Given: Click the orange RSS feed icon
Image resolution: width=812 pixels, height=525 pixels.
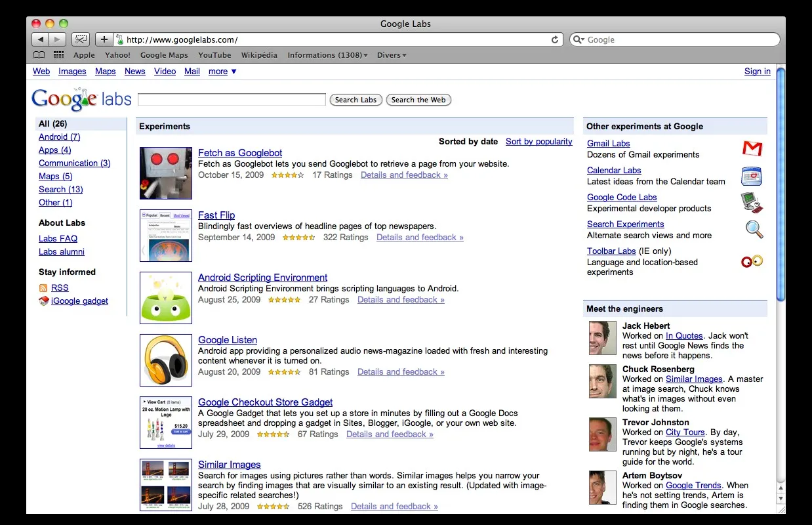Looking at the screenshot, I should coord(43,288).
